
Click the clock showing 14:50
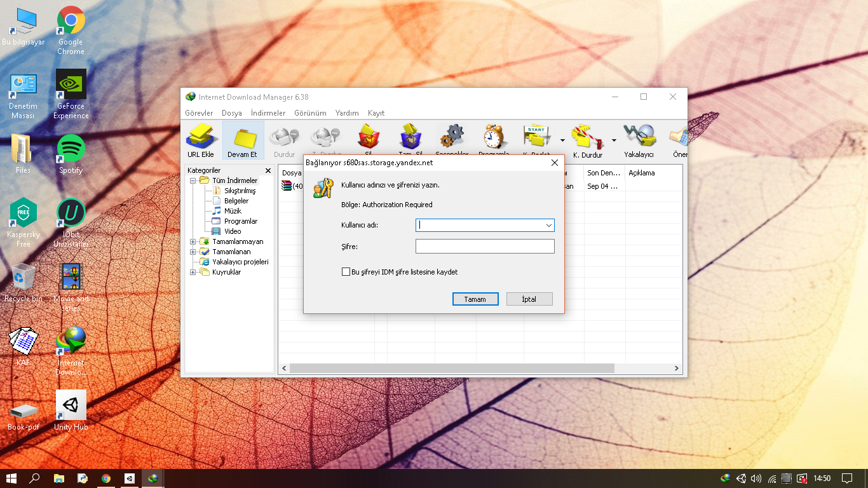pos(822,478)
